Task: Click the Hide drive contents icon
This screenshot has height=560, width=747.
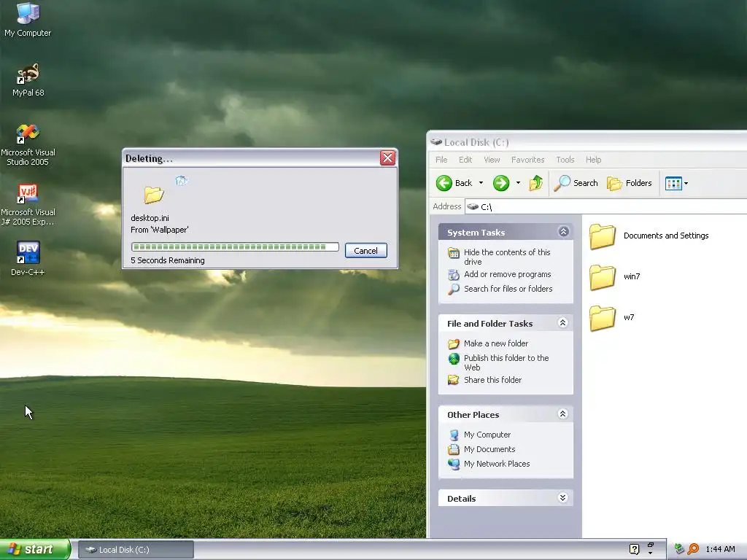Action: (x=454, y=253)
